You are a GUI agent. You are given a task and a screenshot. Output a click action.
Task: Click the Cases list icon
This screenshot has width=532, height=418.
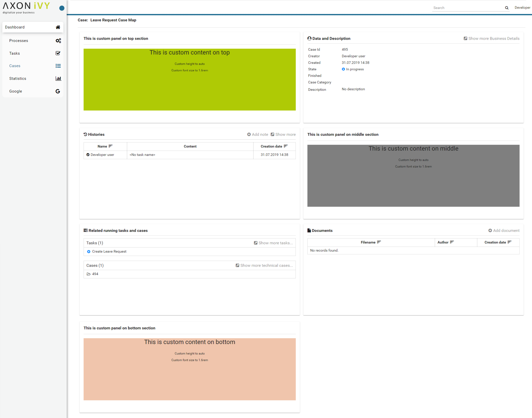point(58,66)
